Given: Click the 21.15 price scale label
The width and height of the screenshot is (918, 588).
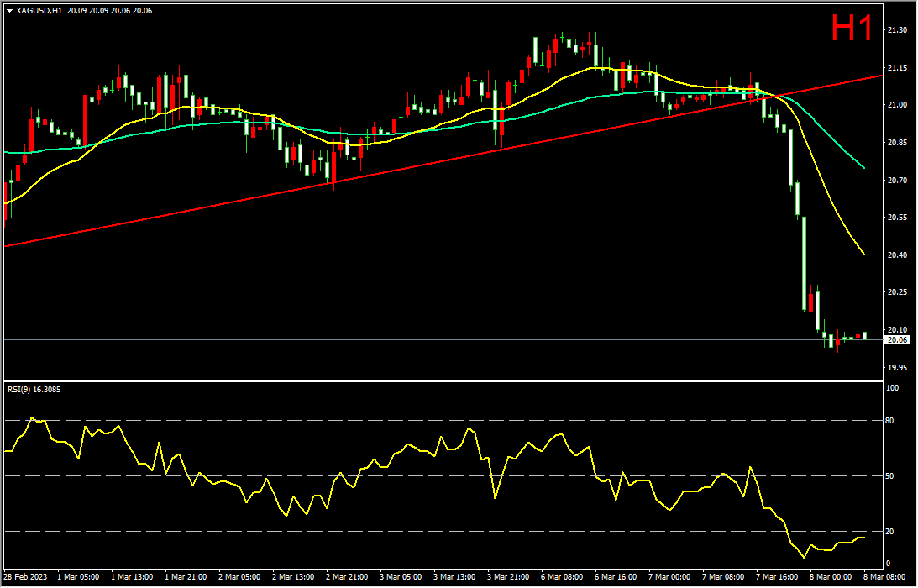Looking at the screenshot, I should click(x=898, y=68).
